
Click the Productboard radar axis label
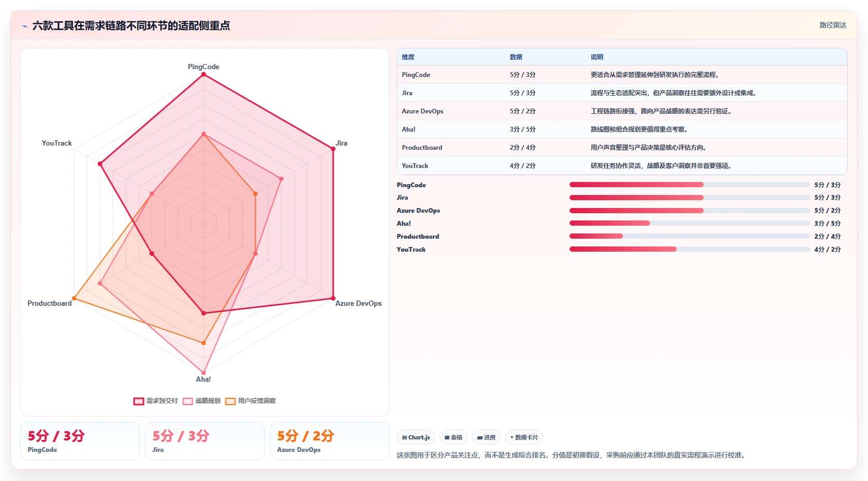point(49,303)
